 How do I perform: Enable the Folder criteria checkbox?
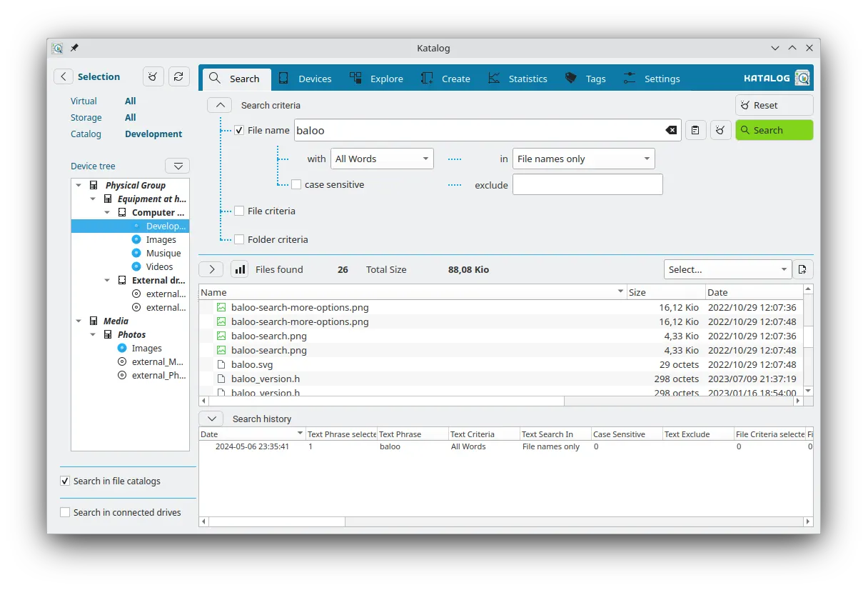point(239,239)
